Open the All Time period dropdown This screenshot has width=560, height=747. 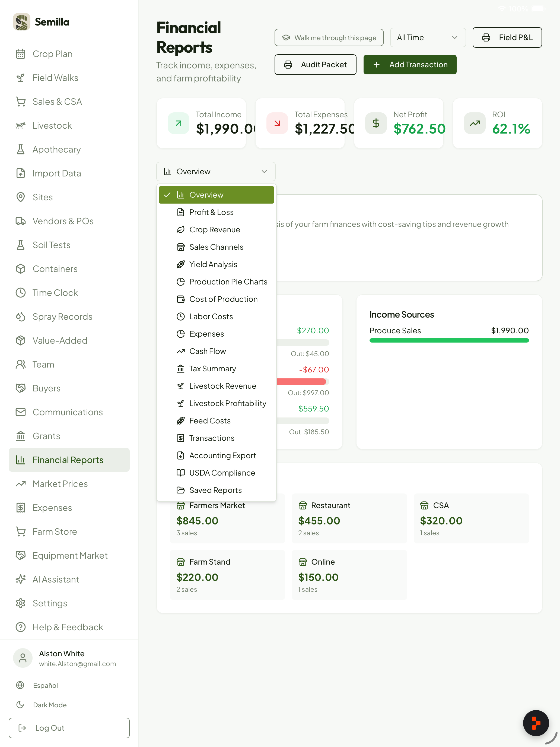click(x=428, y=37)
